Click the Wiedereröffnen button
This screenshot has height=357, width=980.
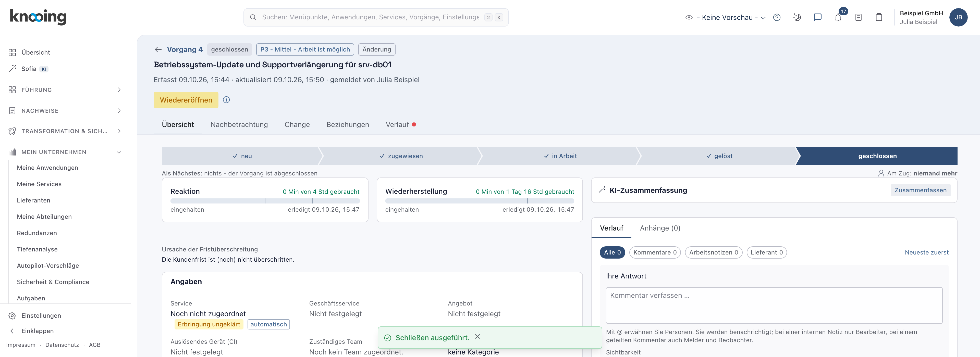click(x=186, y=100)
